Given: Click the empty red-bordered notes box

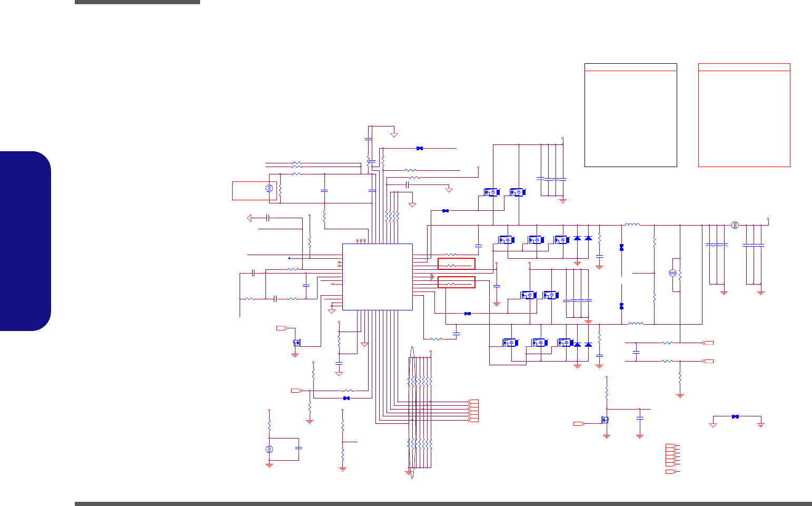Looking at the screenshot, I should tap(744, 115).
